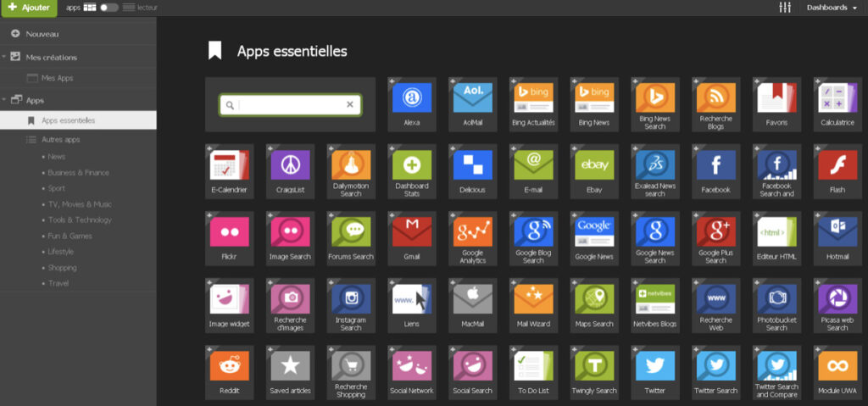Open the Flash app tile
868x406 pixels.
[x=837, y=171]
